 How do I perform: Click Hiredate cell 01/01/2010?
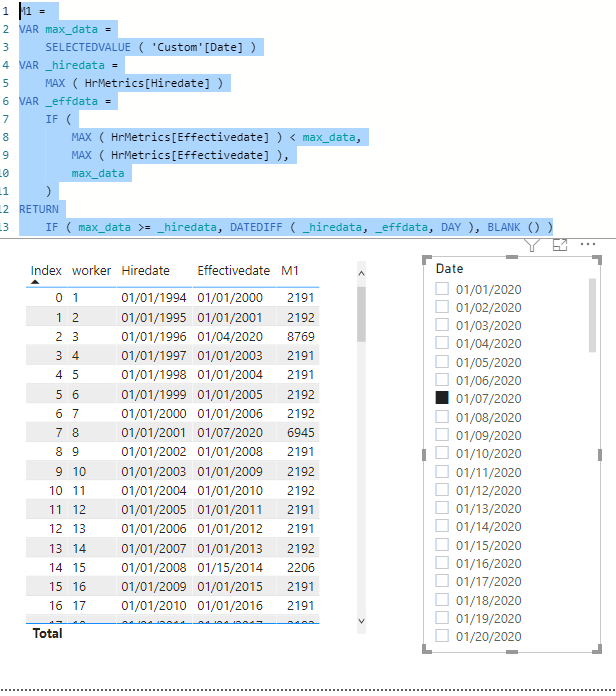[154, 605]
